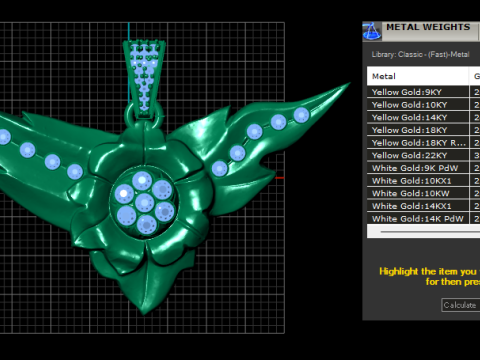Click the Library: Classic - (Fast)-Metal label
This screenshot has height=360, width=480.
coord(421,54)
